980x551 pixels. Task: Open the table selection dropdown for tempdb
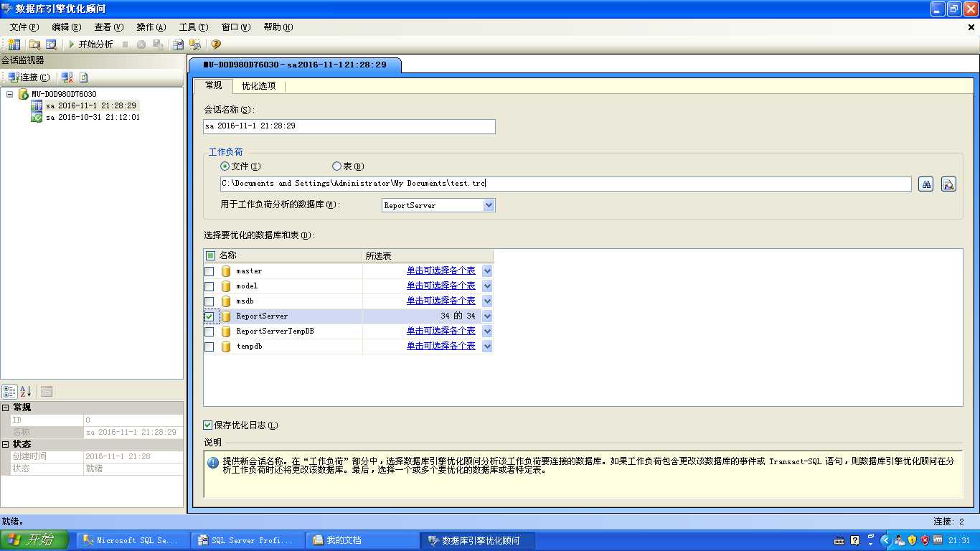tap(487, 347)
